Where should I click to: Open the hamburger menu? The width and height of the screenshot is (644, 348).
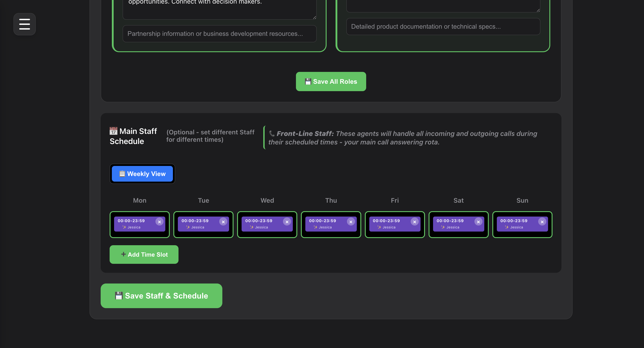click(x=25, y=24)
